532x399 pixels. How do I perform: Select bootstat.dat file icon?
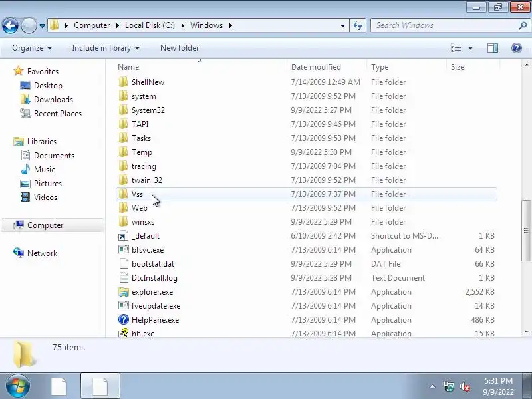124,263
